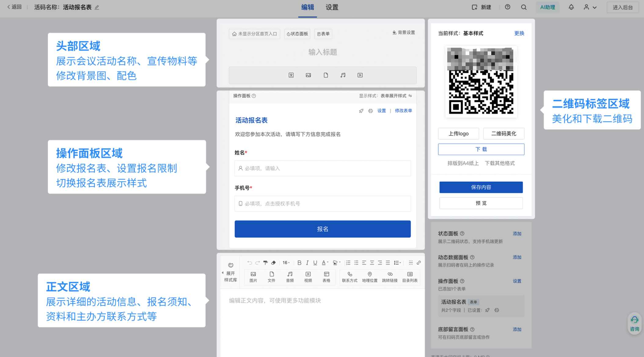Image resolution: width=644 pixels, height=357 pixels.
Task: Click the rocket icon above the form title
Action: point(361,111)
